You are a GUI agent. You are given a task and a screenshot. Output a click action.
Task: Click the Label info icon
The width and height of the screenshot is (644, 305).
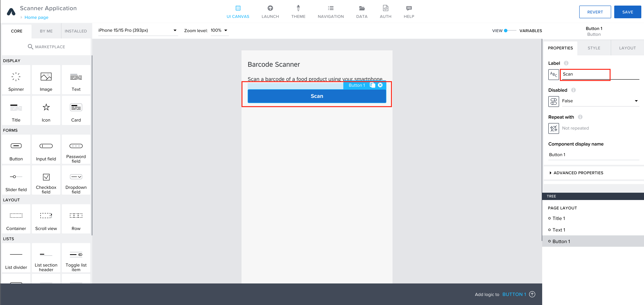566,63
